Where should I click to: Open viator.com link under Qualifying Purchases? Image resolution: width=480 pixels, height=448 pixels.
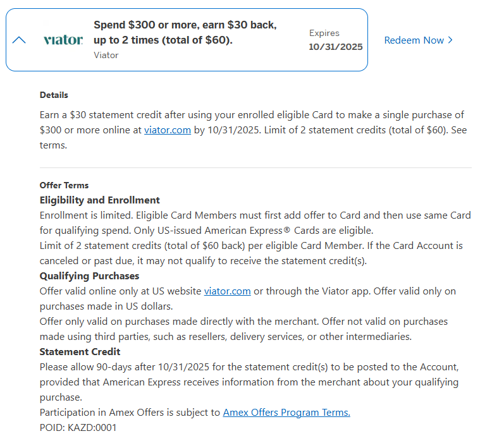(x=227, y=291)
